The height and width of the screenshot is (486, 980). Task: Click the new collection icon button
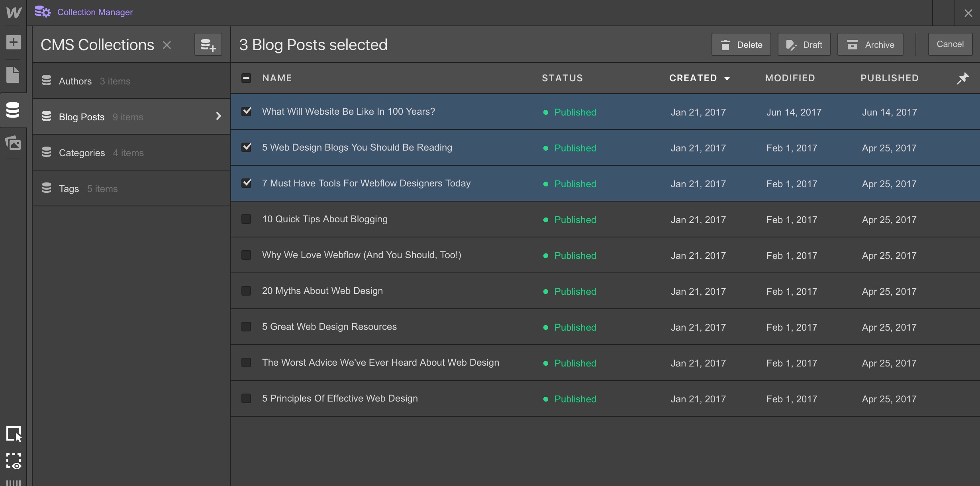point(208,45)
